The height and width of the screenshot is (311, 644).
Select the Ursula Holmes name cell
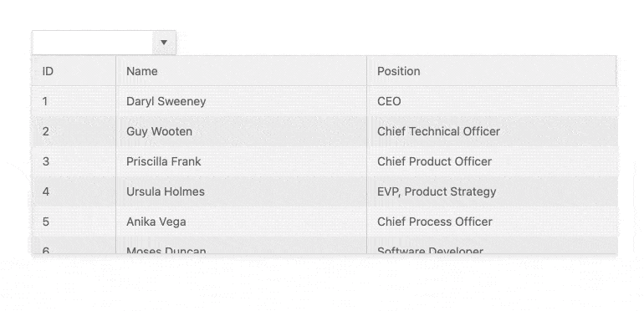point(242,191)
